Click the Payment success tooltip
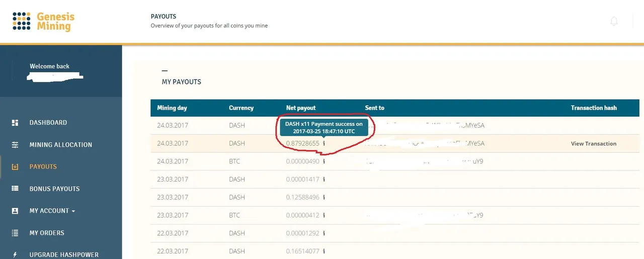 [x=324, y=127]
